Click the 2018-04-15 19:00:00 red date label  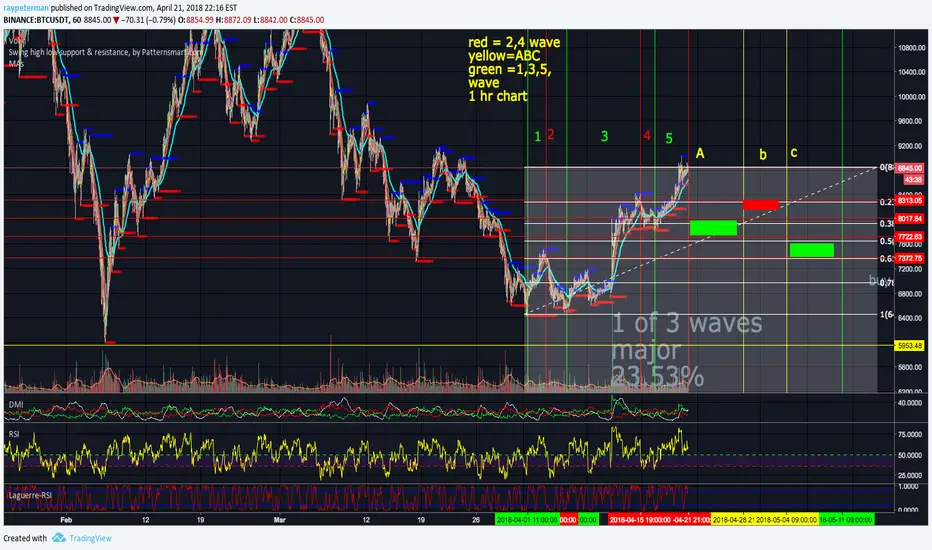click(x=638, y=520)
